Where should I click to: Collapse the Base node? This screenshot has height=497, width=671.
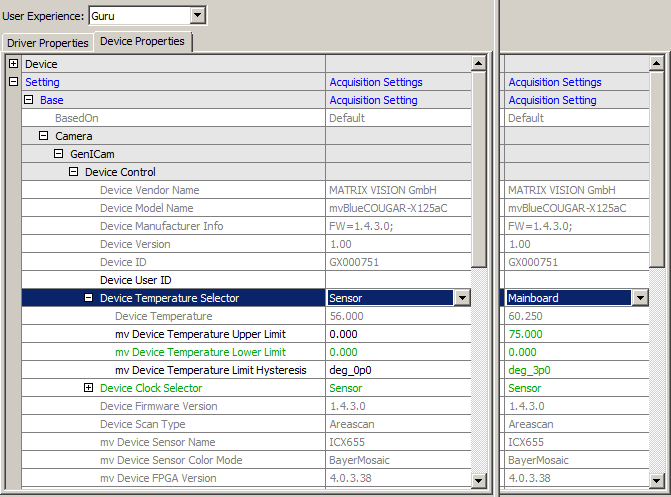[29, 100]
